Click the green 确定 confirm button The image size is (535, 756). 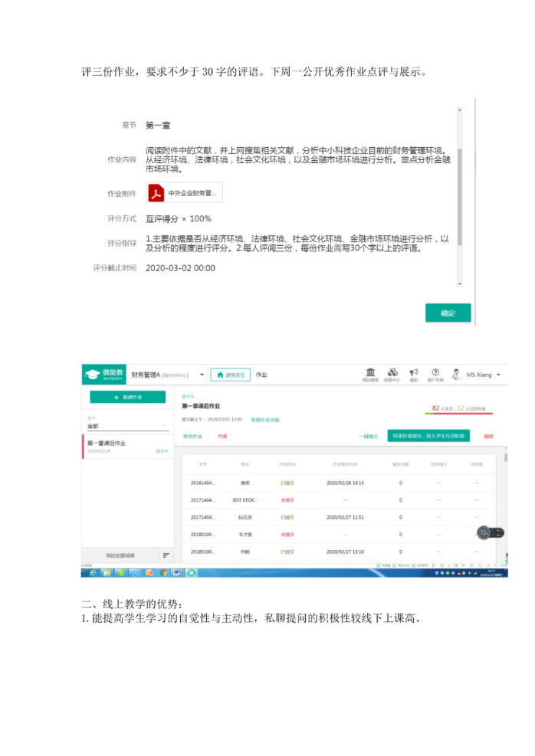(448, 313)
